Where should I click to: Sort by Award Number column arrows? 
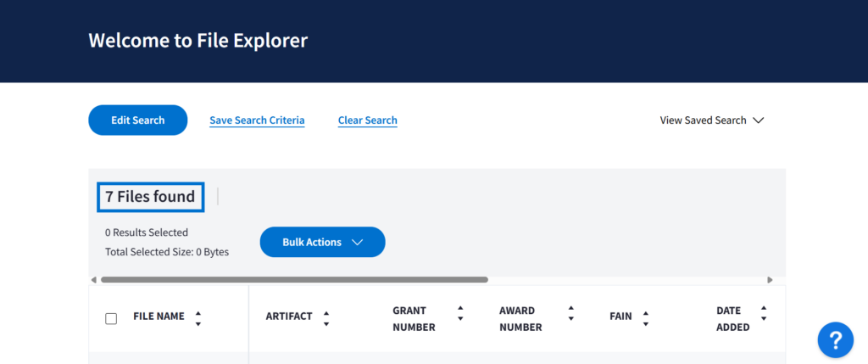571,313
